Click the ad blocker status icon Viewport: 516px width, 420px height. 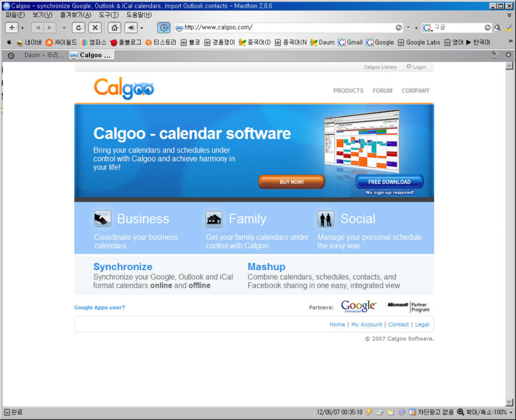(x=412, y=412)
